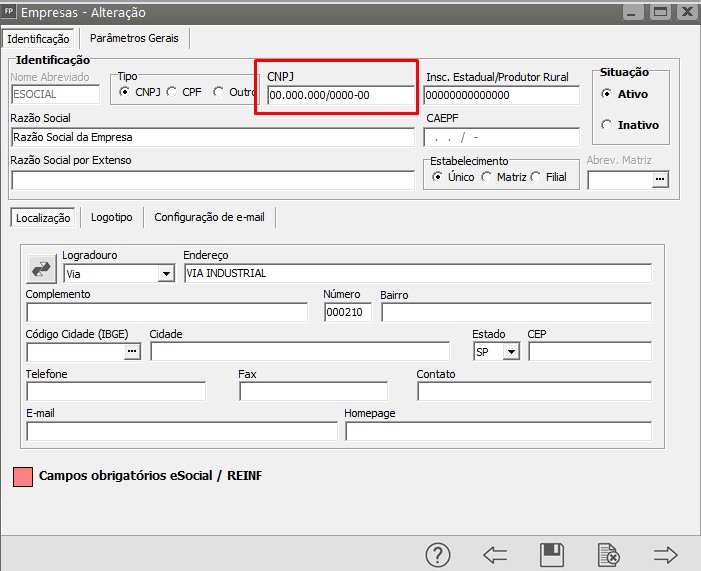Click the cancel document icon
Image resolution: width=701 pixels, height=571 pixels.
[x=607, y=555]
